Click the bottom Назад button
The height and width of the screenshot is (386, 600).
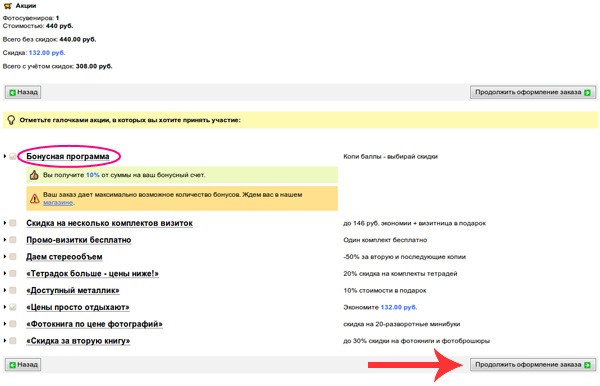pos(23,365)
